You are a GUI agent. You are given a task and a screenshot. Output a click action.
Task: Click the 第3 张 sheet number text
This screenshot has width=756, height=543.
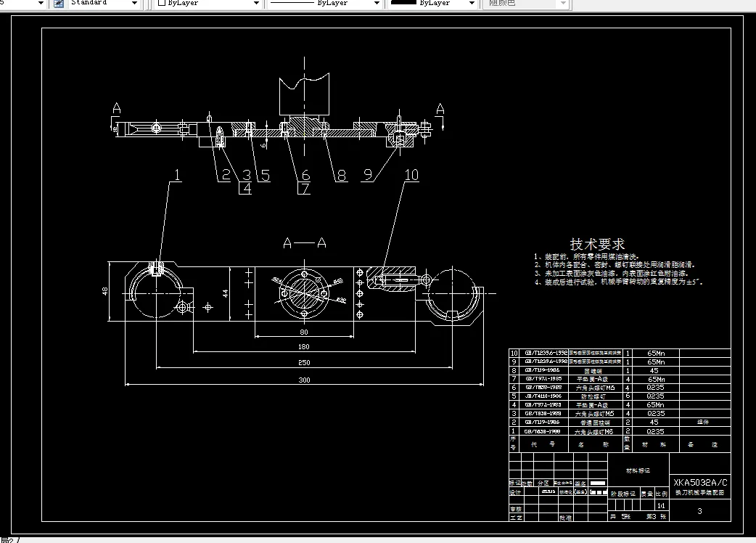(656, 516)
